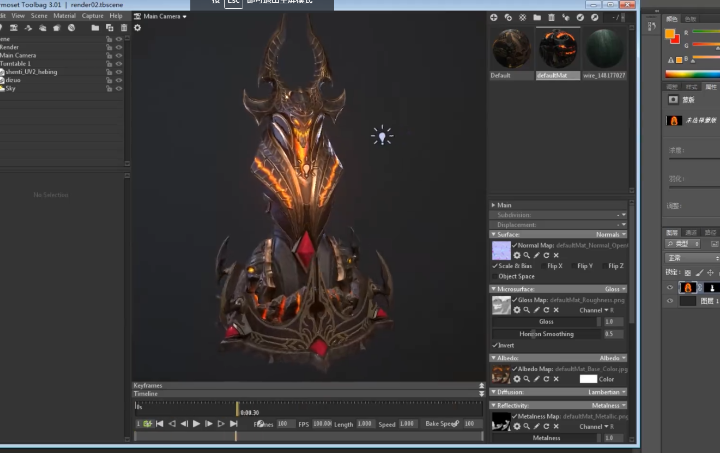
Task: Click the folder icon in the scene toolbar
Action: pyautogui.click(x=95, y=28)
